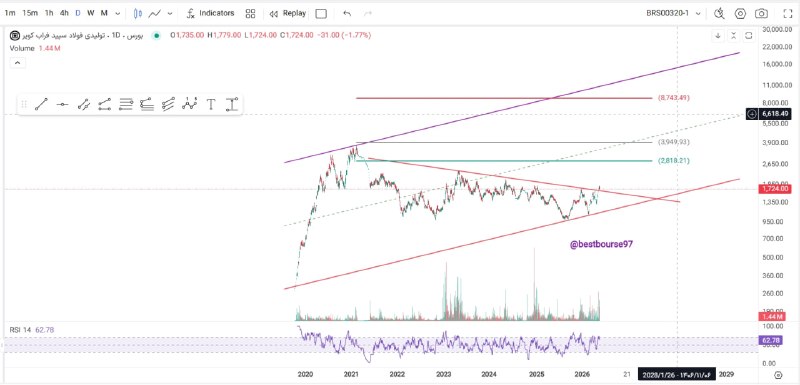The image size is (800, 385).
Task: Select the horizontal line drawing tool
Action: 62,105
